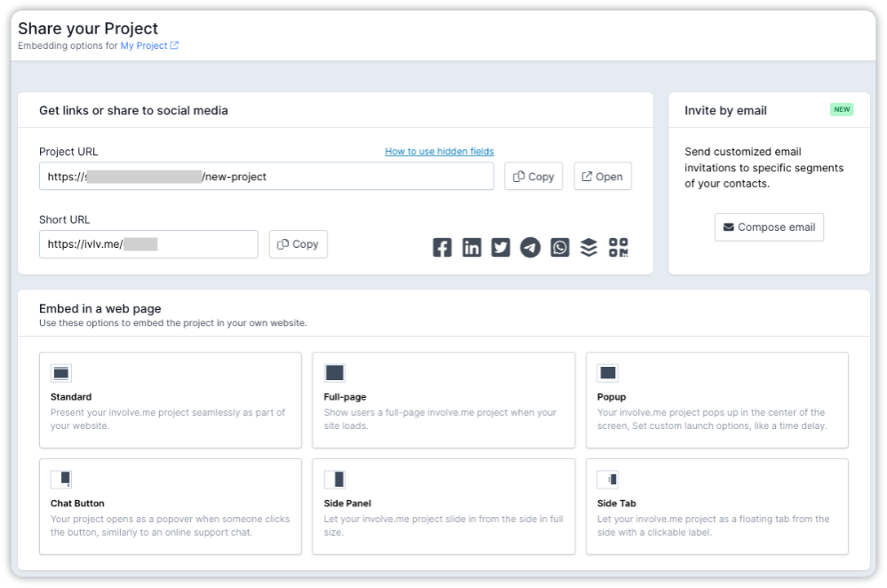This screenshot has height=588, width=887.
Task: Share the project through WhatsApp
Action: [x=559, y=247]
